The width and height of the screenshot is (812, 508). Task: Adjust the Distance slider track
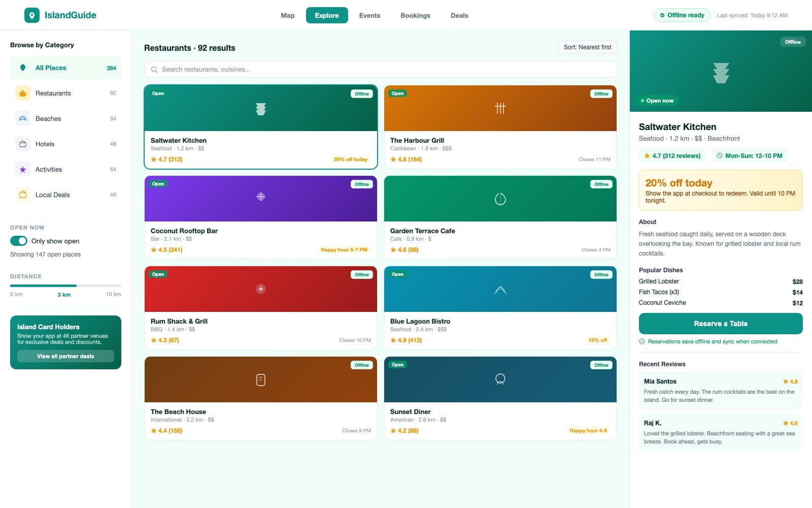(65, 285)
